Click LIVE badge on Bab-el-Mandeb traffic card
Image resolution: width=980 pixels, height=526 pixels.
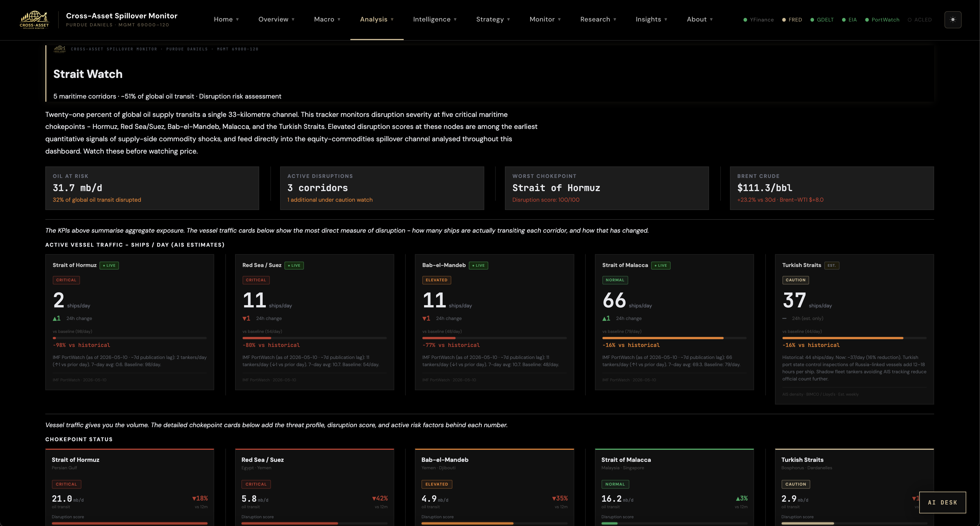coord(479,265)
